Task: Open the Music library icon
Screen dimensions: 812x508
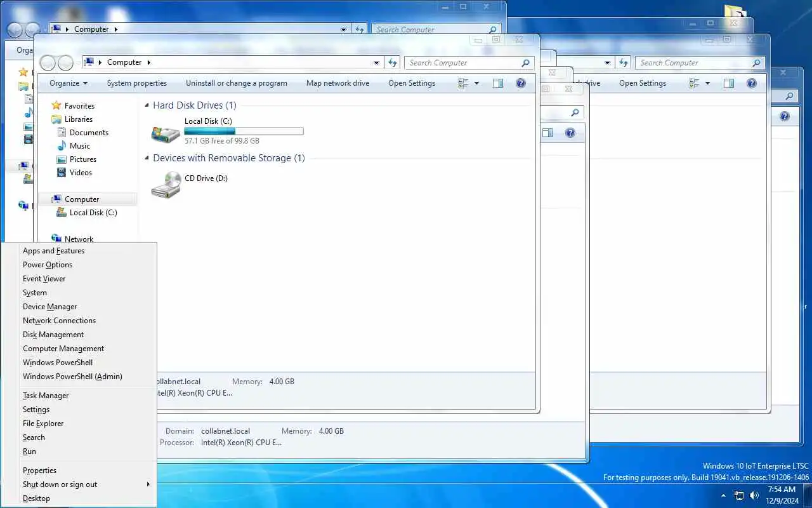Action: tap(62, 146)
